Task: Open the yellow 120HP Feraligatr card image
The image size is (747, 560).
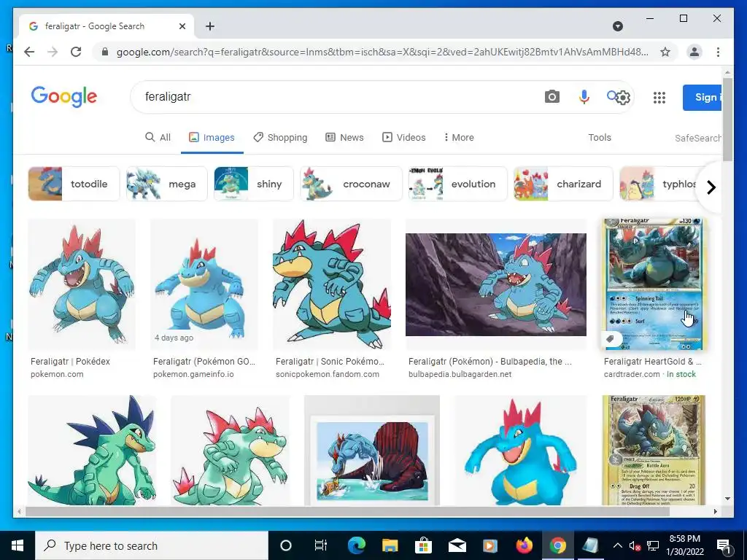Action: tap(654, 450)
